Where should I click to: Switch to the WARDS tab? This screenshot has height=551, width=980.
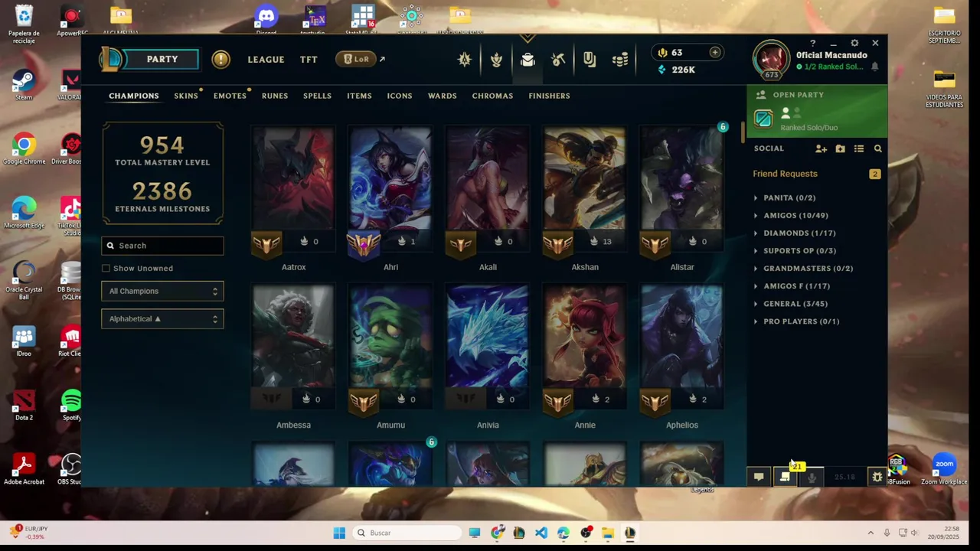tap(442, 96)
